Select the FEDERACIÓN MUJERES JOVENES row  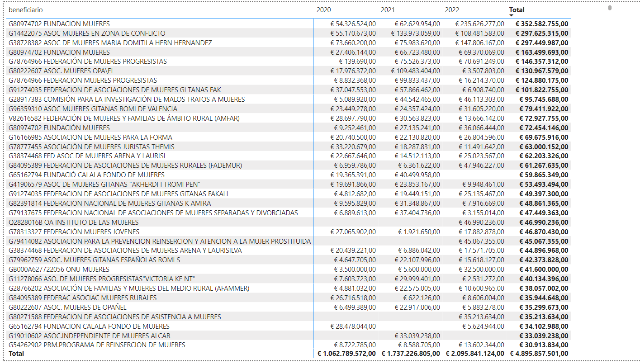(x=289, y=232)
